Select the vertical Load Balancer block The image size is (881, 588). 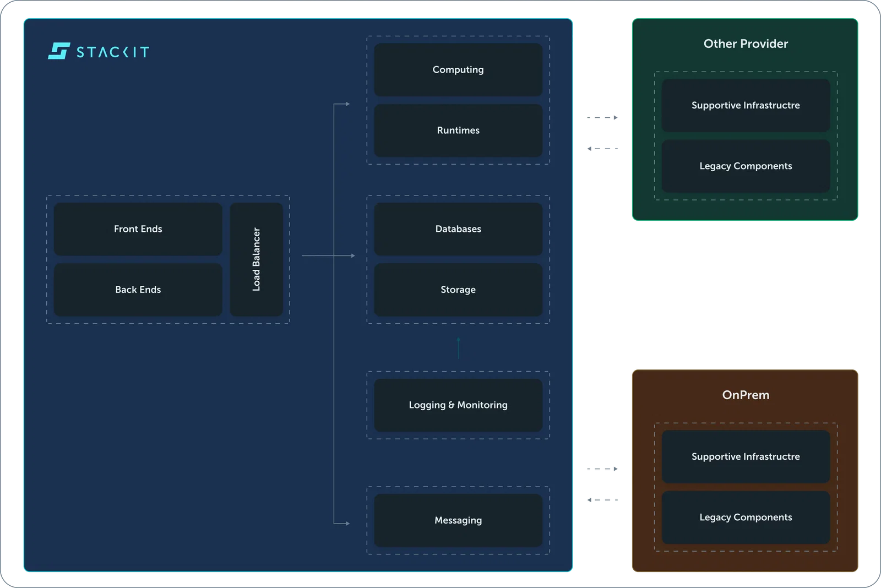point(257,259)
